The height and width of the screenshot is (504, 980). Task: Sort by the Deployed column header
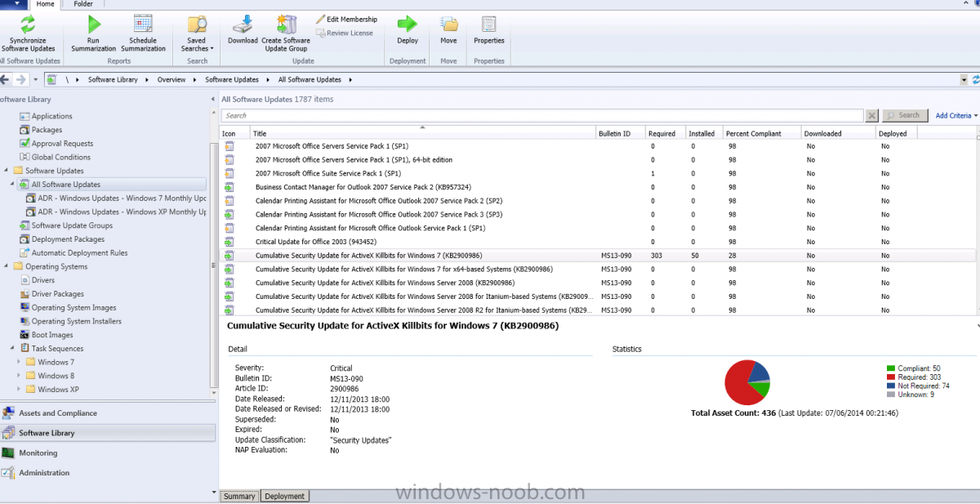coord(897,133)
